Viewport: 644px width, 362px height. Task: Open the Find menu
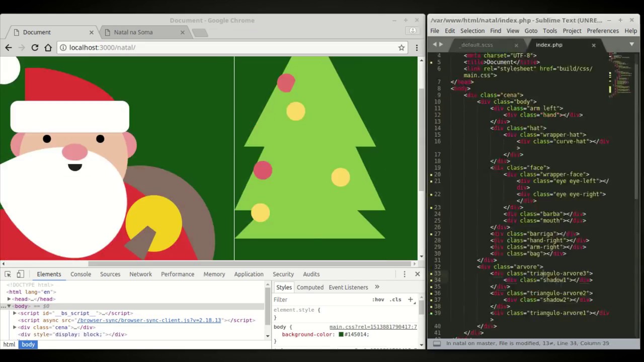tap(496, 31)
